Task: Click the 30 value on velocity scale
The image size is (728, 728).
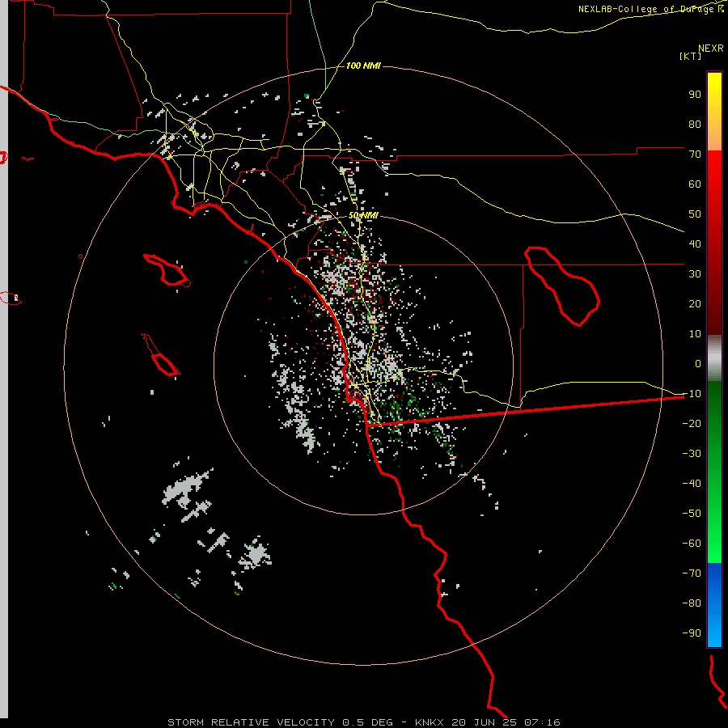Action: pyautogui.click(x=695, y=274)
